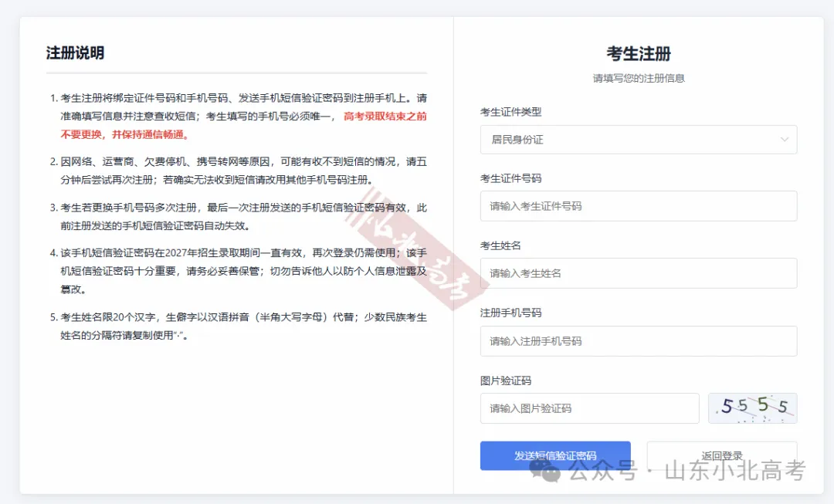
Task: Click the 考生证件号码 label
Action: click(510, 178)
